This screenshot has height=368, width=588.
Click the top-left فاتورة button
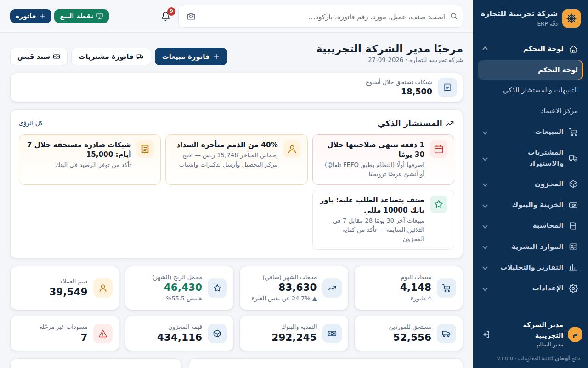(x=31, y=16)
